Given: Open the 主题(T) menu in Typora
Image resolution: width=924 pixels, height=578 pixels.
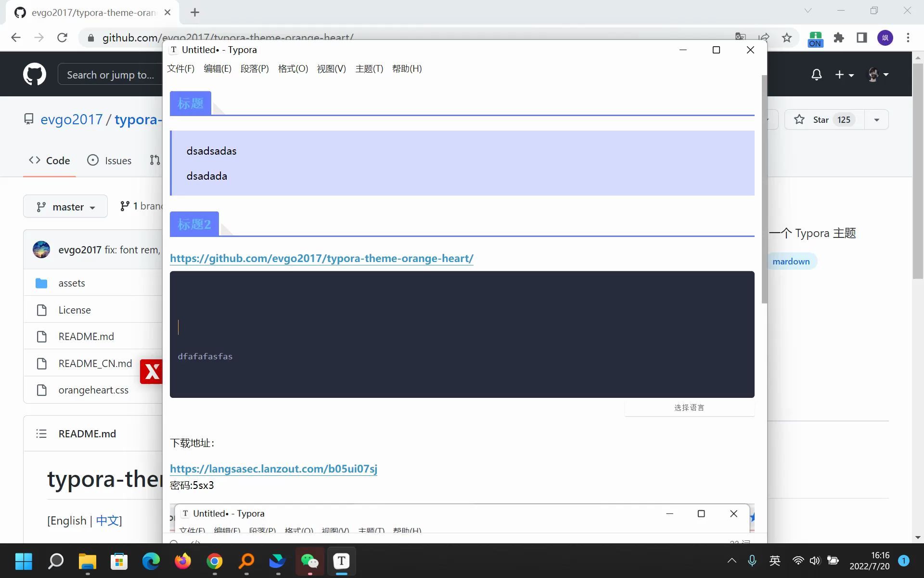Looking at the screenshot, I should coord(369,68).
